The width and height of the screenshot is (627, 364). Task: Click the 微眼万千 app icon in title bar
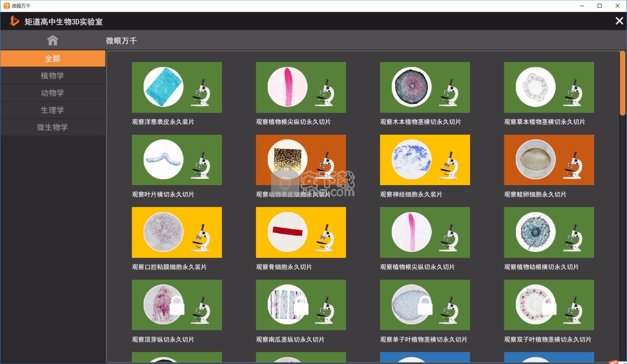point(6,5)
